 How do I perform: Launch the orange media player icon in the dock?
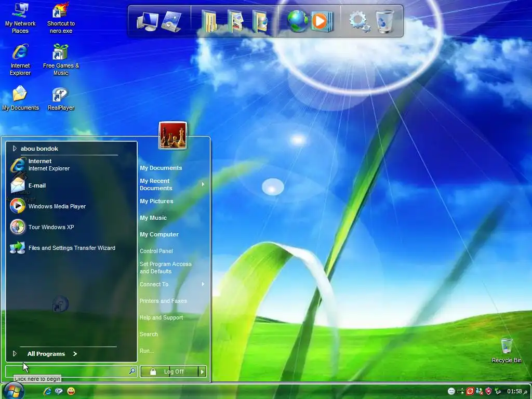tap(322, 21)
